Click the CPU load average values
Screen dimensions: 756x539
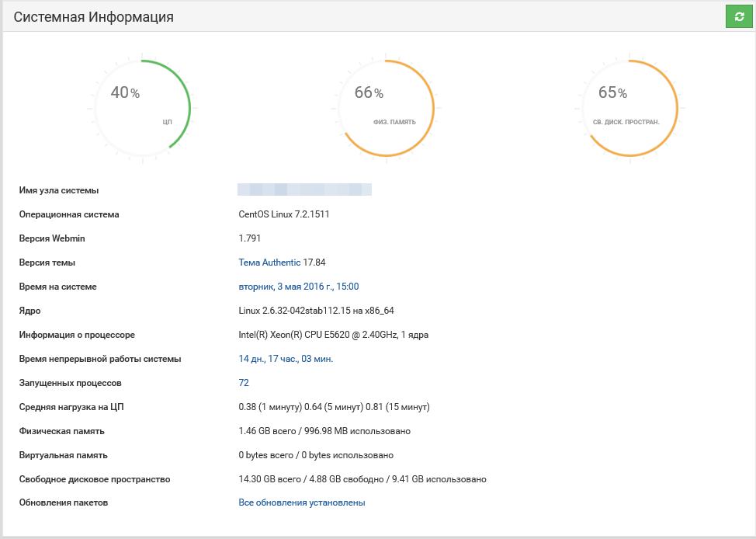pyautogui.click(x=334, y=407)
